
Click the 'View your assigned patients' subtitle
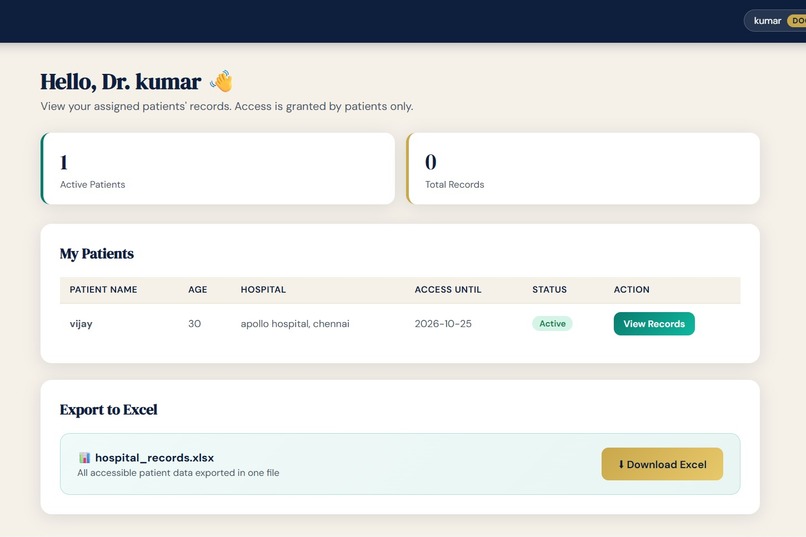coord(227,106)
